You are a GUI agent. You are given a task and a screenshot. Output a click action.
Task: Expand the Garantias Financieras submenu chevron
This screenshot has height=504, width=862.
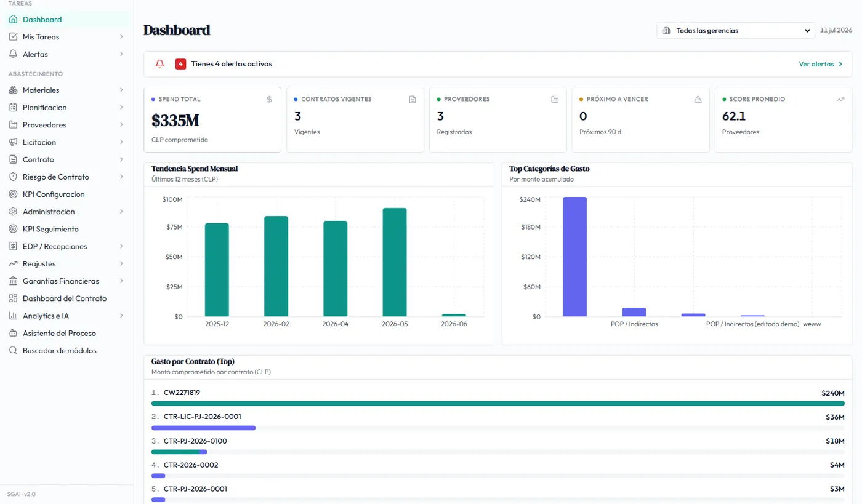click(121, 281)
